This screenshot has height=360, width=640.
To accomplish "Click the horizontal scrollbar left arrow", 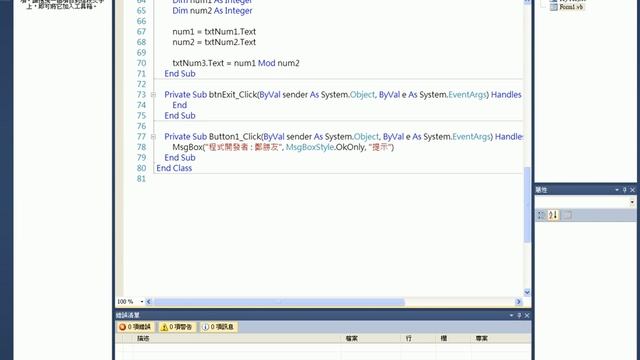I will coord(149,302).
